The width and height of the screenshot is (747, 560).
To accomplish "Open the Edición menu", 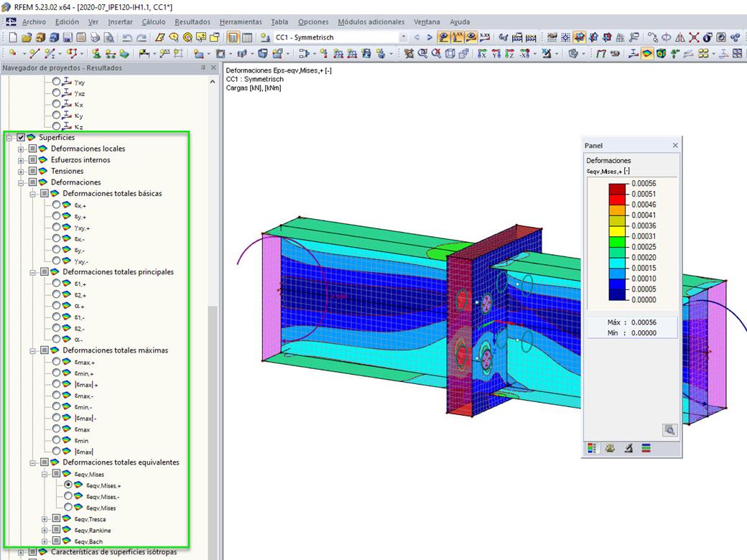I will click(x=68, y=22).
